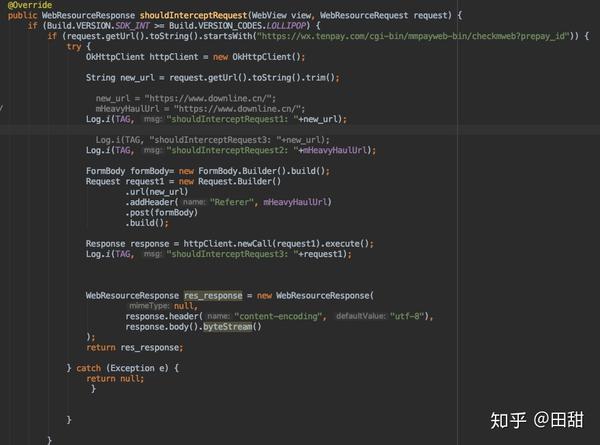
Task: Click the SDK_INT constant
Action: click(x=132, y=26)
